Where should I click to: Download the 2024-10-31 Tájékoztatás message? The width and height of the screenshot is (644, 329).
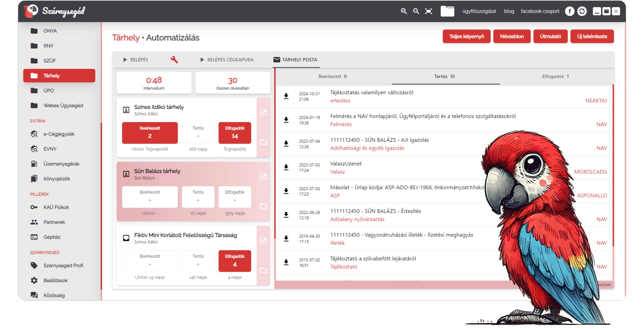286,96
